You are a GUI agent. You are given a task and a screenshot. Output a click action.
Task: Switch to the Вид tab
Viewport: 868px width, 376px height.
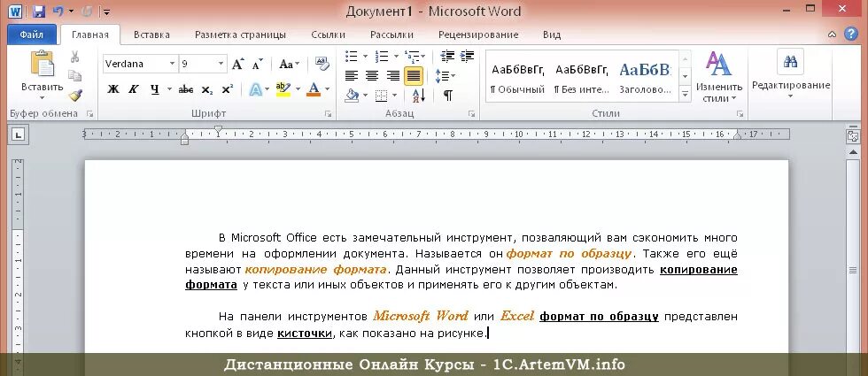point(552,35)
